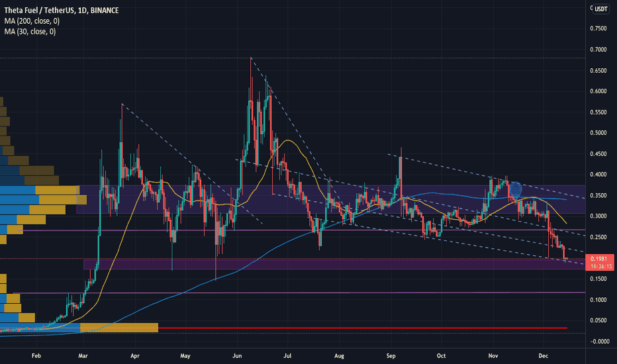Click the 0.6500 price axis label
This screenshot has height=364, width=617.
tap(598, 71)
